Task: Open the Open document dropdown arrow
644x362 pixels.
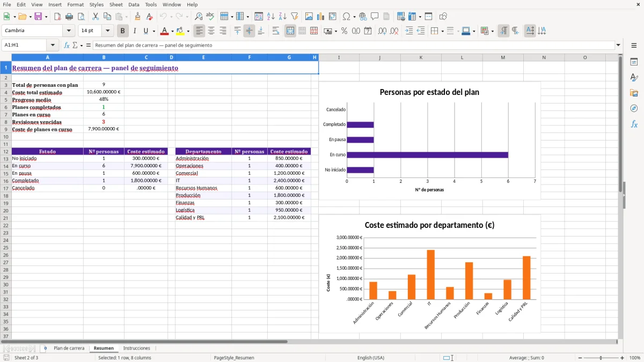Action: 30,17
